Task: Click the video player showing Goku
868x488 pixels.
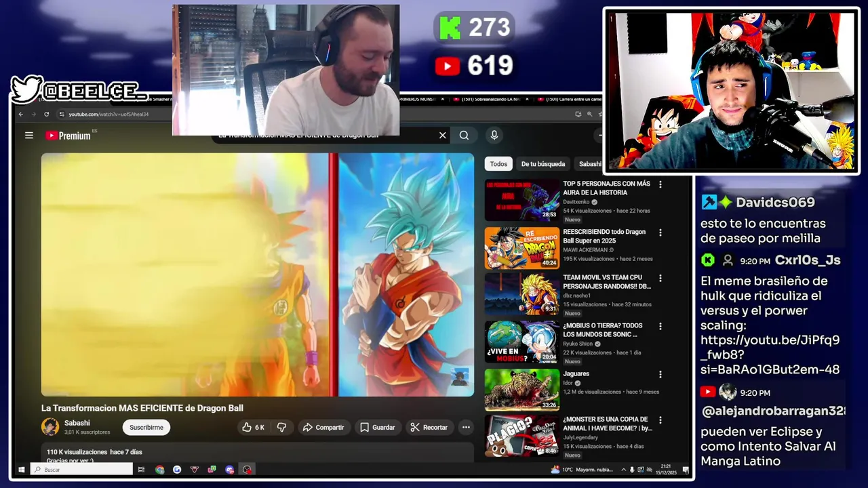Action: point(258,274)
